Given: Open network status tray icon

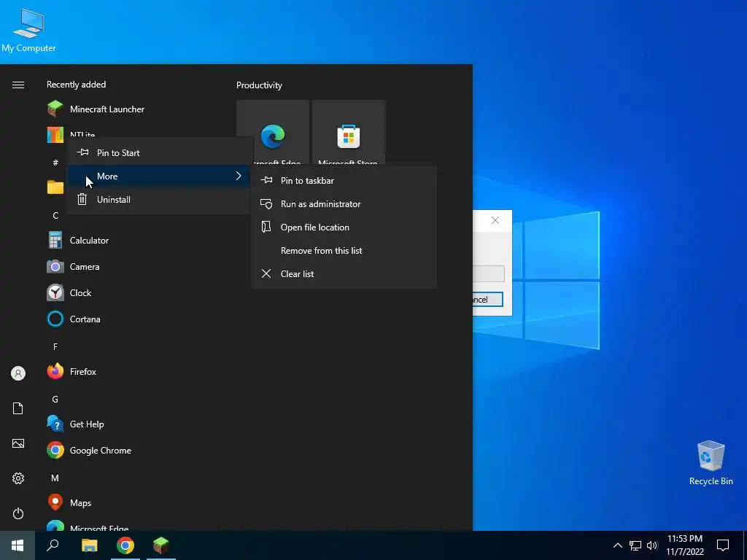Looking at the screenshot, I should 635,545.
